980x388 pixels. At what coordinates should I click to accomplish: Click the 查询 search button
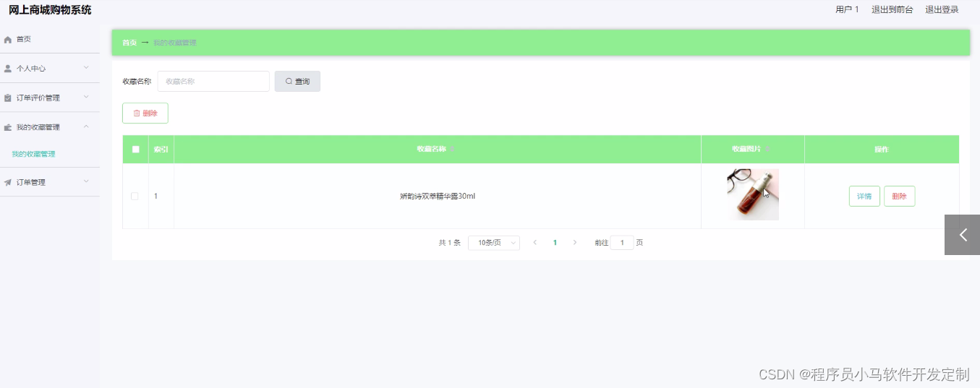point(297,82)
